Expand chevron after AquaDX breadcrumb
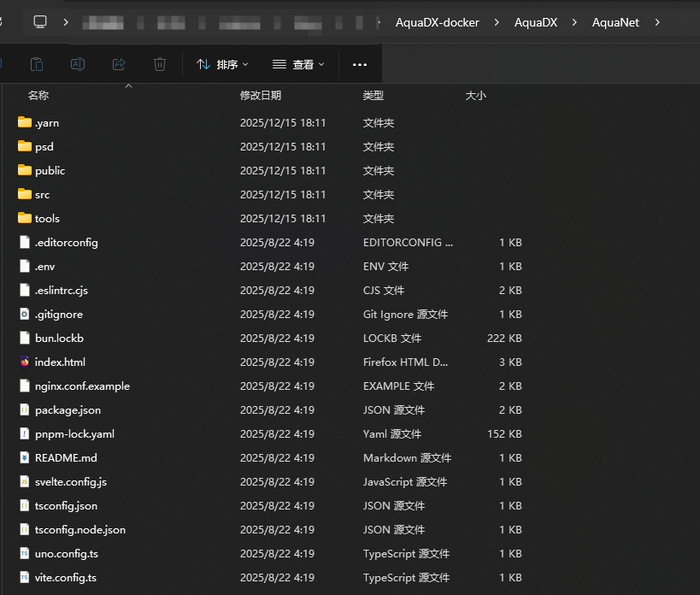This screenshot has width=700, height=595. [574, 22]
